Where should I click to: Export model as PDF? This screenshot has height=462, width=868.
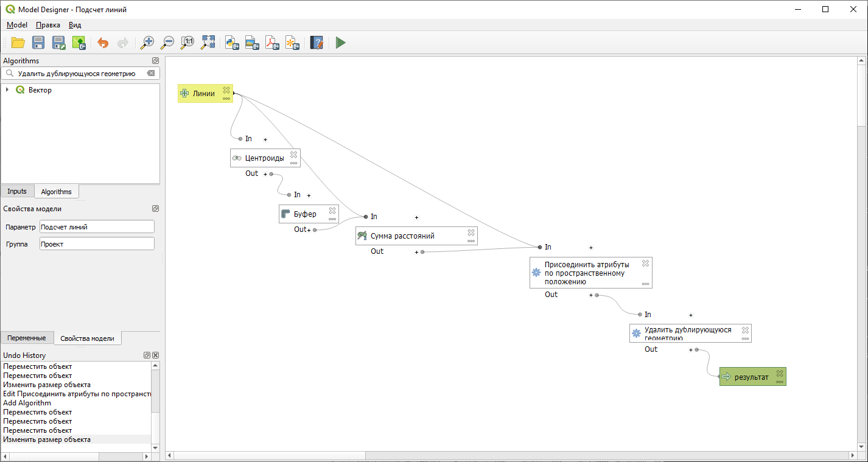pos(272,43)
